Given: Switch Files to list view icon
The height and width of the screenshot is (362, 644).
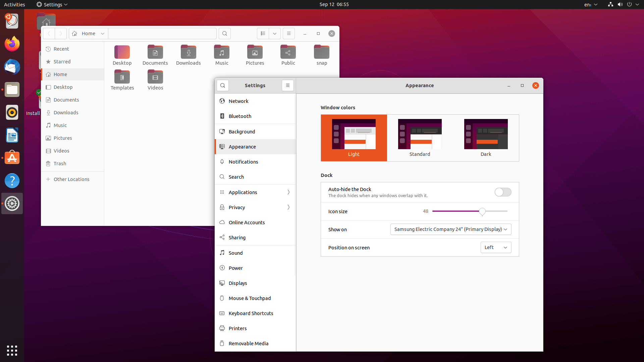Looking at the screenshot, I should click(263, 34).
